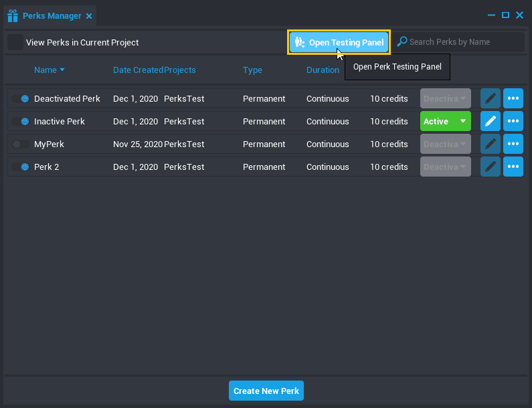Toggle the switch next to Deactivated Perk
The height and width of the screenshot is (408, 532).
point(21,99)
